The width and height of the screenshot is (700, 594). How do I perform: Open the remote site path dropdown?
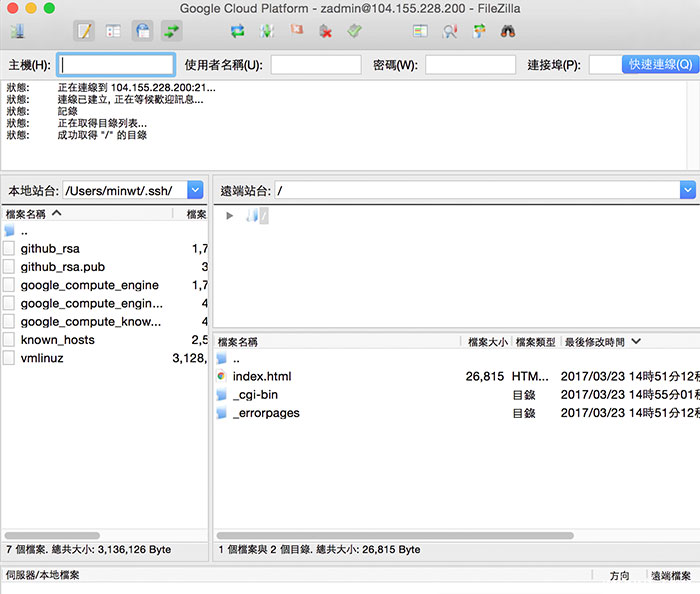click(x=688, y=190)
